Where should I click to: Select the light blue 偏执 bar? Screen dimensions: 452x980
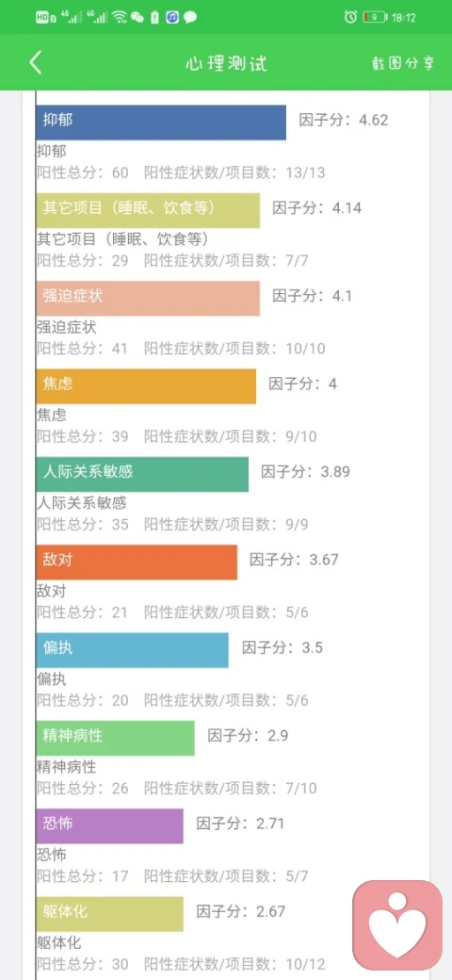click(133, 650)
